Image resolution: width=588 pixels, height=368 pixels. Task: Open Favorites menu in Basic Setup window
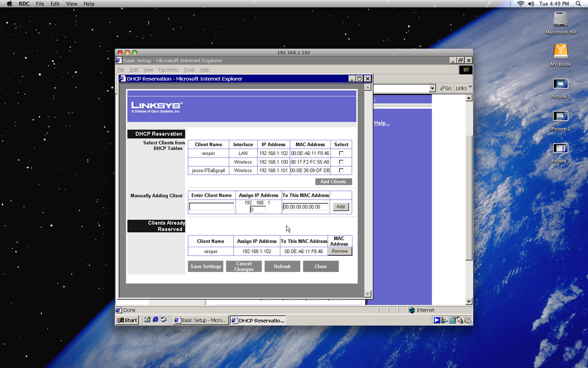click(168, 70)
